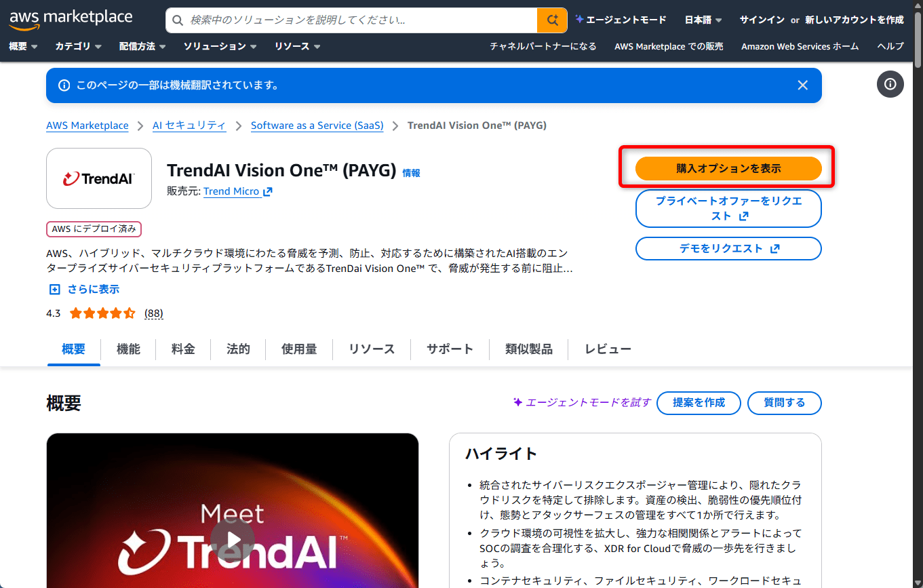Click 新しいアカウントを作成 link
The width and height of the screenshot is (923, 588).
[855, 20]
